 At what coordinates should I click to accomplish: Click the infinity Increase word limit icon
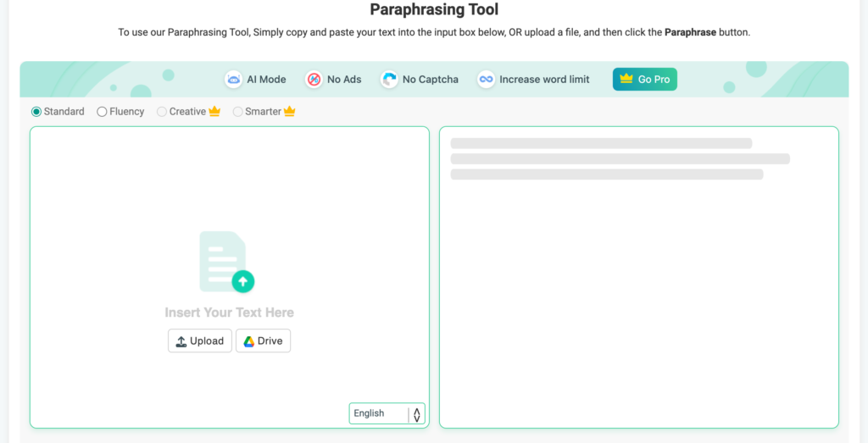[x=486, y=80]
